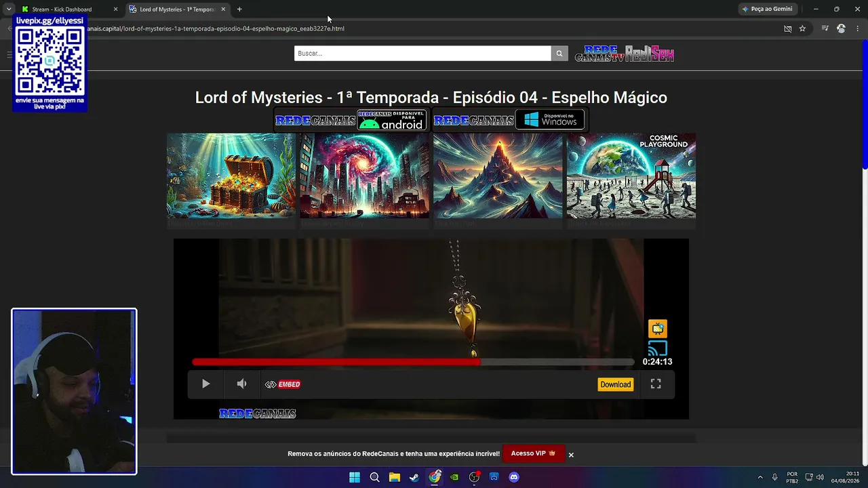868x488 pixels.
Task: Launch Steam from the taskbar
Action: (414, 477)
